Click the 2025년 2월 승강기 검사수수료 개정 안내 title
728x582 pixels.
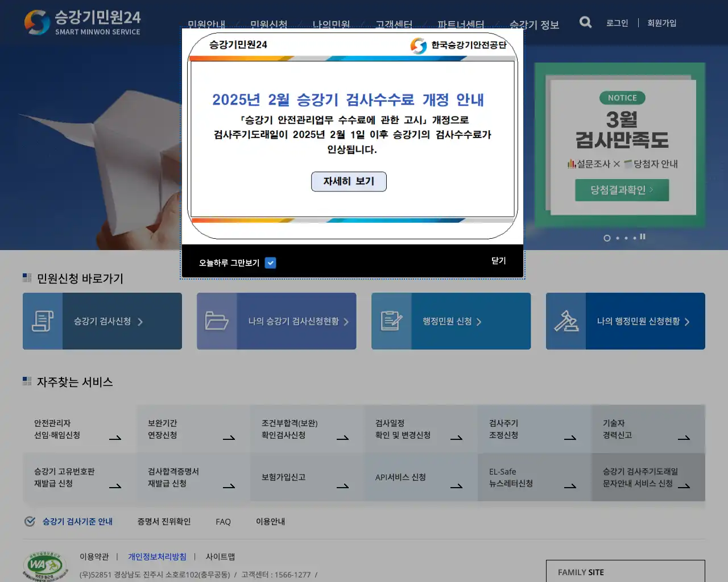tap(348, 100)
